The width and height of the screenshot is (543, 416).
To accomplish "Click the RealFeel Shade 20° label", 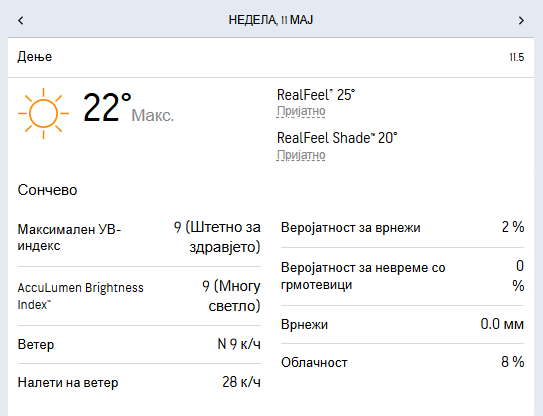I will click(337, 138).
